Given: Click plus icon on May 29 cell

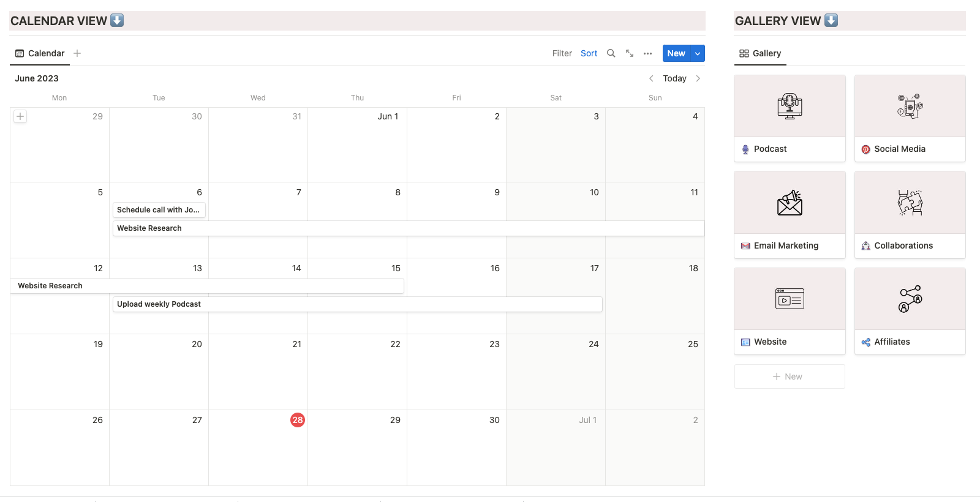Looking at the screenshot, I should (x=20, y=116).
